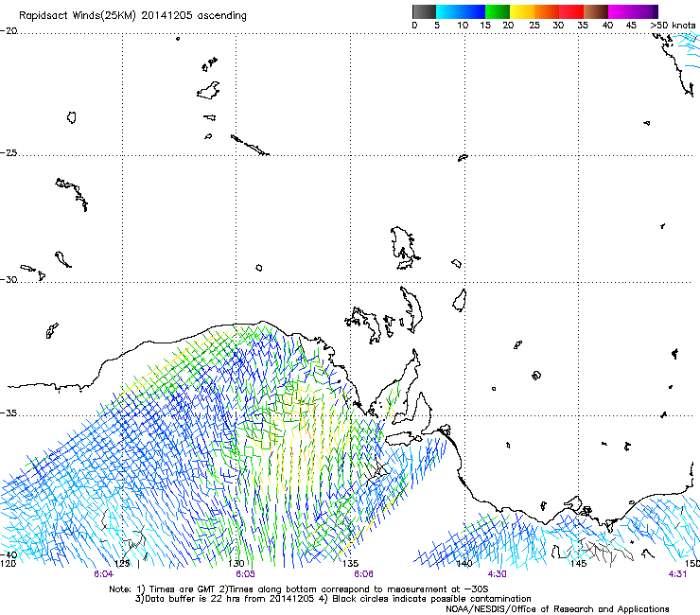Image resolution: width=700 pixels, height=615 pixels.
Task: Click the 'Times are GMT' note line
Action: point(298,589)
